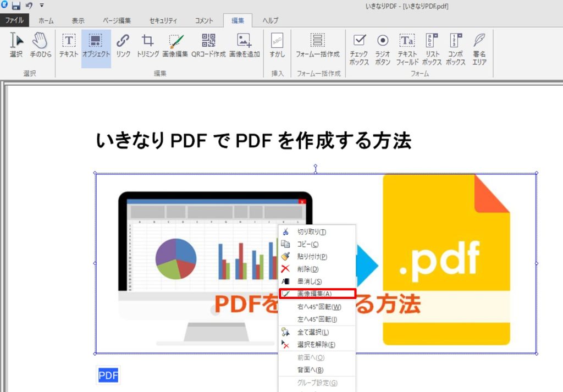Click the yellow .pdf file graphic
Viewport: 563px width, 392px height.
pos(446,260)
